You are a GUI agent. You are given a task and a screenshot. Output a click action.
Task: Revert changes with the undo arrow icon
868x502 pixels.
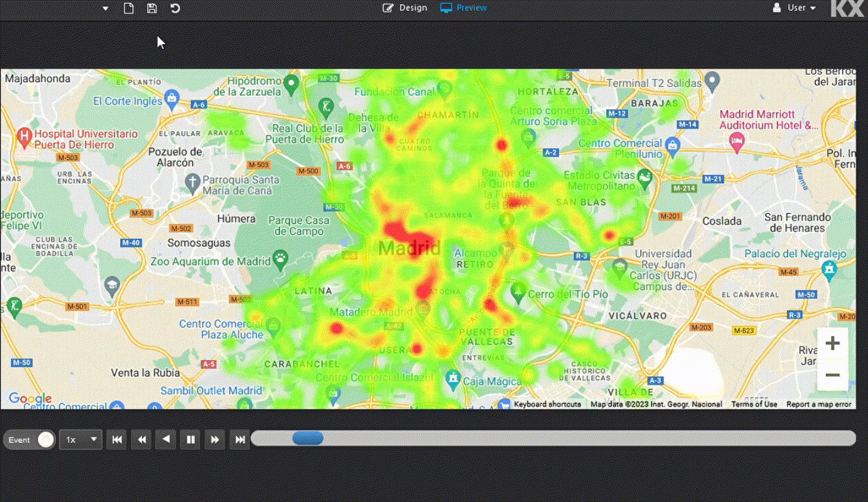click(175, 8)
